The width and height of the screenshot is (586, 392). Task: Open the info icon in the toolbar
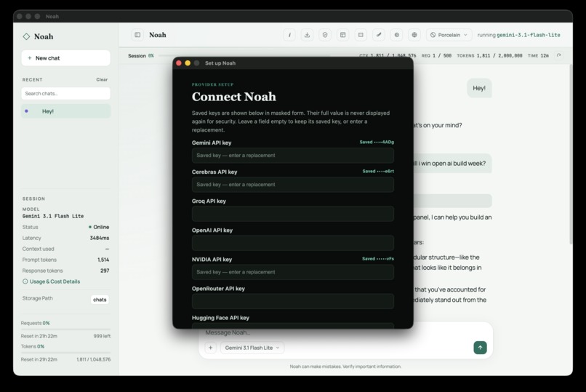click(289, 35)
